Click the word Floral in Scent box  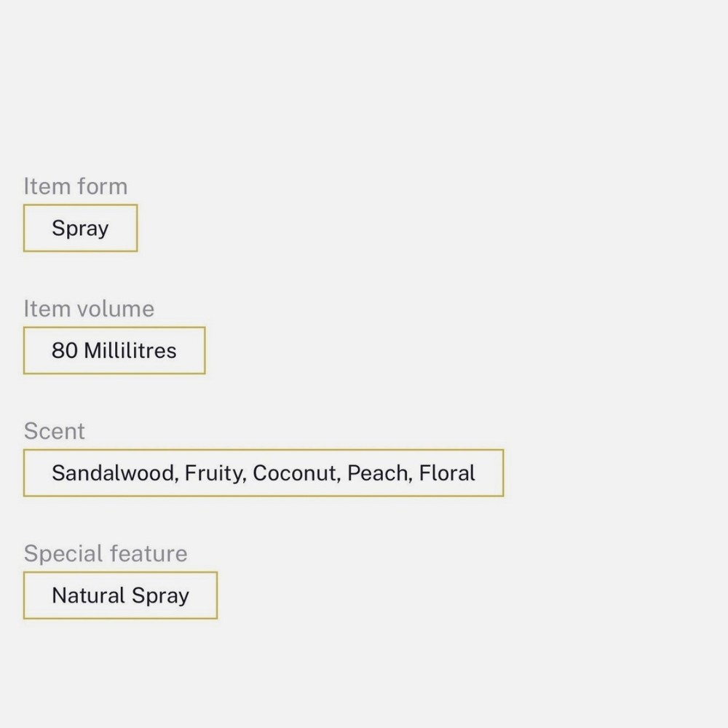click(447, 473)
